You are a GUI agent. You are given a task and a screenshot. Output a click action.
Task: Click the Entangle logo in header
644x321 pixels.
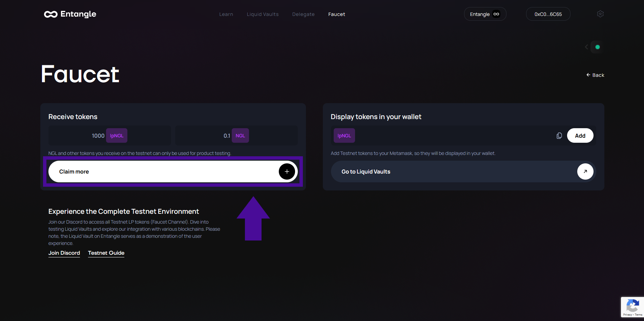70,14
